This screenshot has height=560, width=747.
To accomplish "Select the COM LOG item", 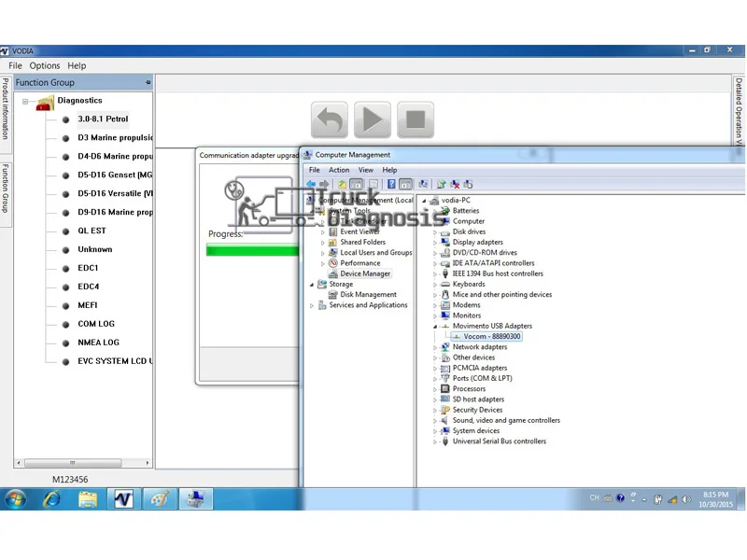I will click(x=96, y=324).
